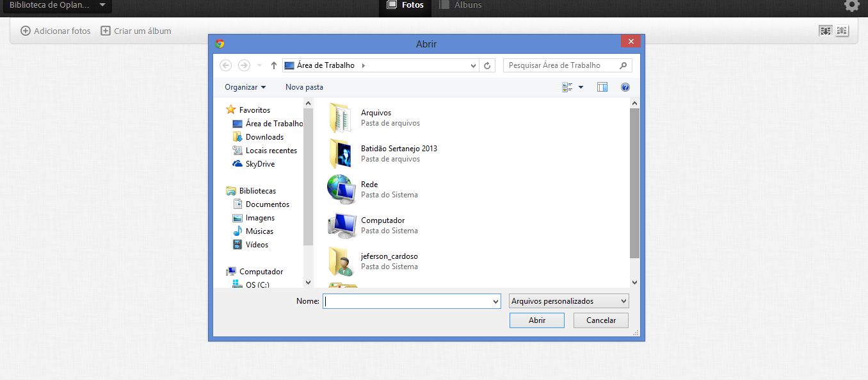Open view options dropdown arrow
This screenshot has width=868, height=380.
[581, 87]
